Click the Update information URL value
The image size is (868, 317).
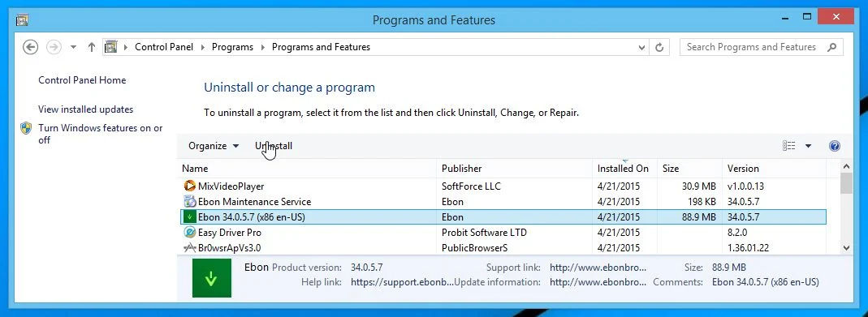(598, 282)
